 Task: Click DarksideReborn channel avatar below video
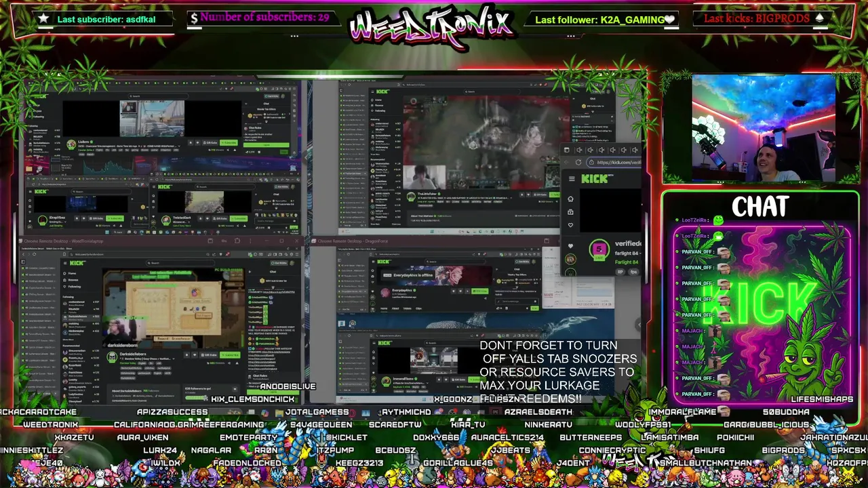tap(112, 357)
